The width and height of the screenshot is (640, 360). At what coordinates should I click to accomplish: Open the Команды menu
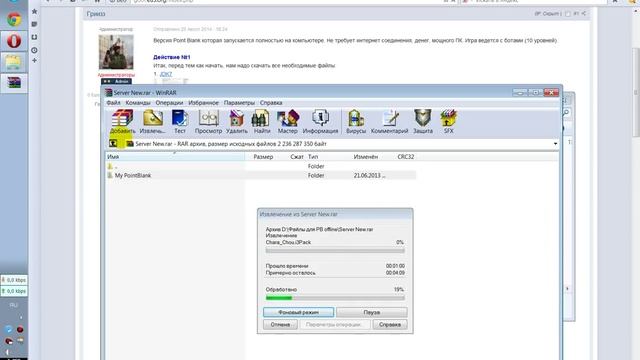pos(138,103)
